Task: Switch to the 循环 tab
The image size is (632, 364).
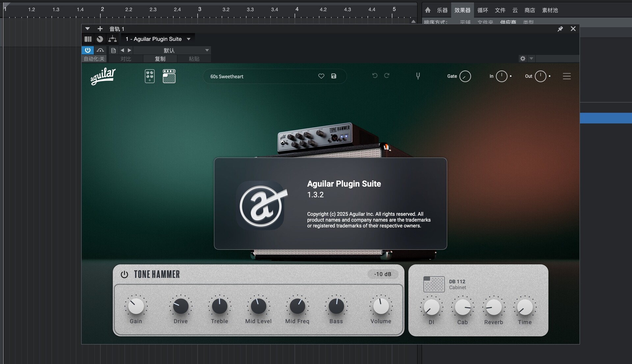Action: click(483, 10)
